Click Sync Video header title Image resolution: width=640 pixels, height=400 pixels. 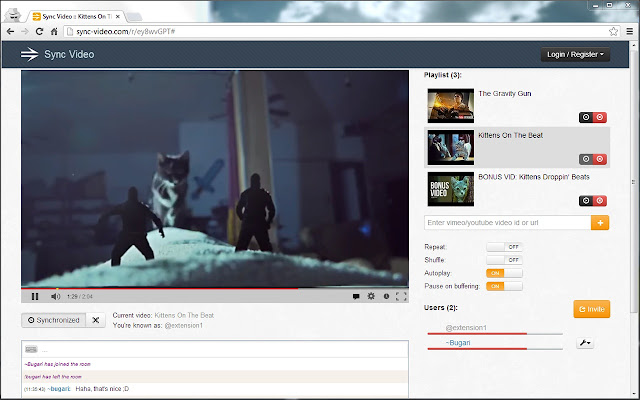69,54
